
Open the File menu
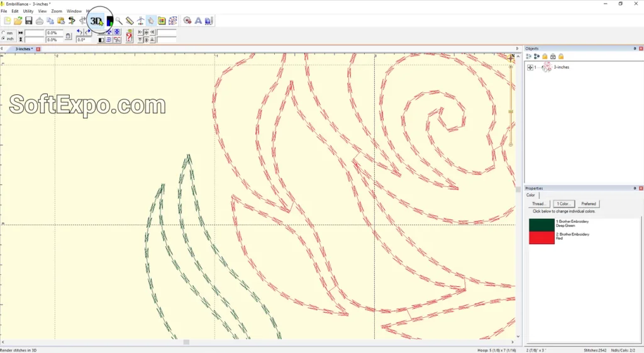[4, 11]
